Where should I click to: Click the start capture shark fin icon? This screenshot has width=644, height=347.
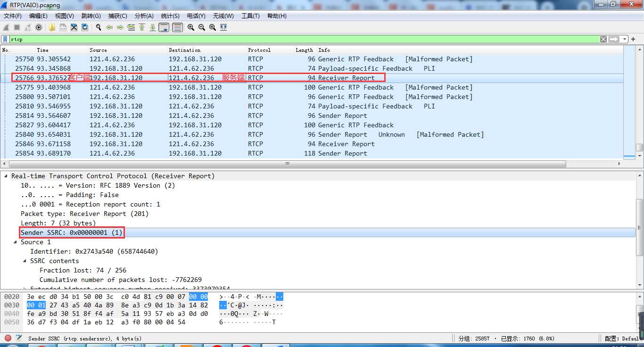[7, 27]
